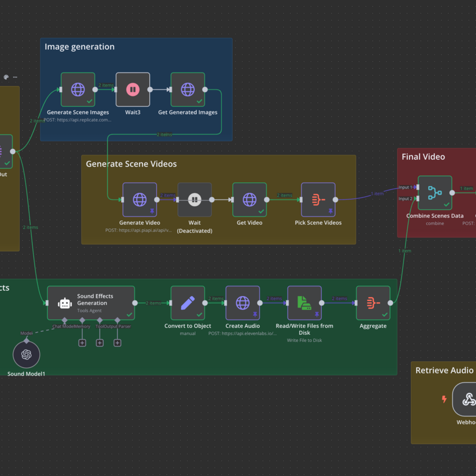
Task: Click "2 items" label on Get Generated Images connection
Action: (x=164, y=135)
